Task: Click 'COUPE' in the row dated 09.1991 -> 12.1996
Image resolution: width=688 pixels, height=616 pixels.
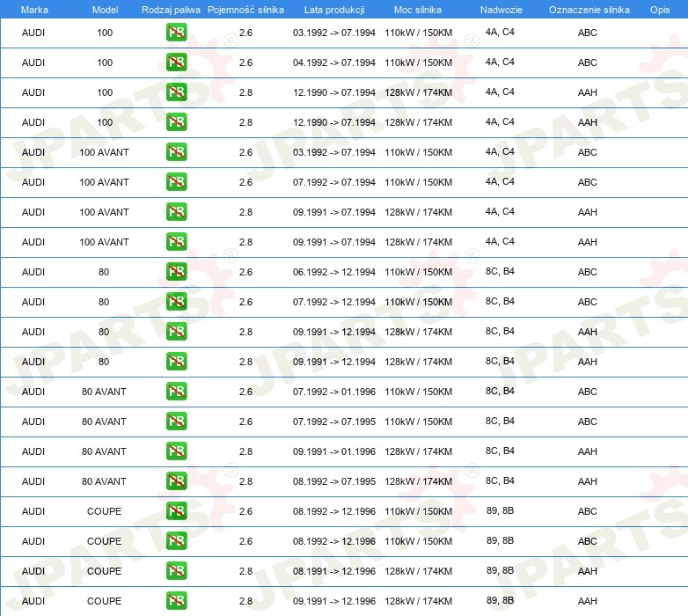Action: [x=104, y=601]
